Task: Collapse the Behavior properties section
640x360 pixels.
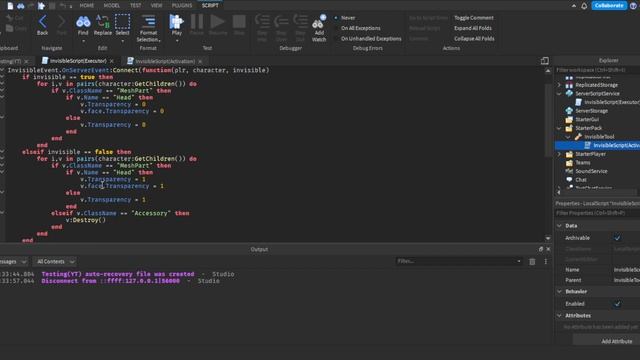Action: click(x=560, y=291)
